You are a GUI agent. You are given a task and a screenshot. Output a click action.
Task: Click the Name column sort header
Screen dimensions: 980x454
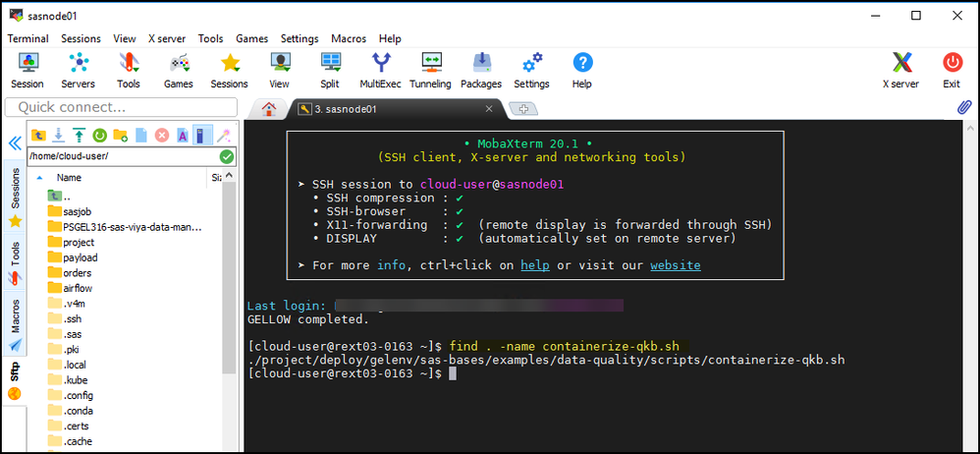[x=69, y=178]
